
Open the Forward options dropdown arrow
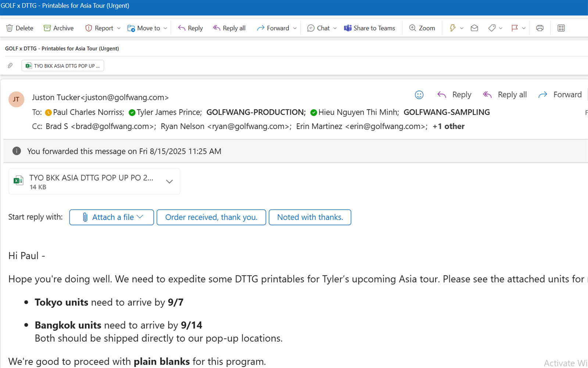pyautogui.click(x=295, y=28)
